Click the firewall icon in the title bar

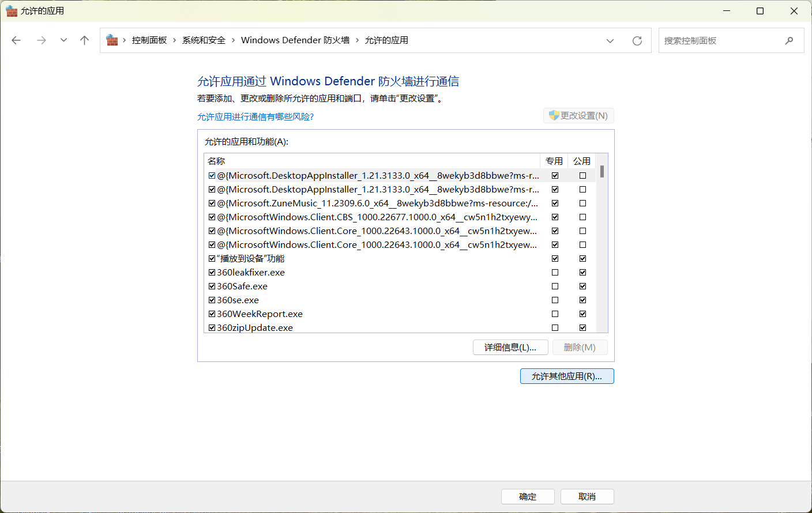(12, 10)
